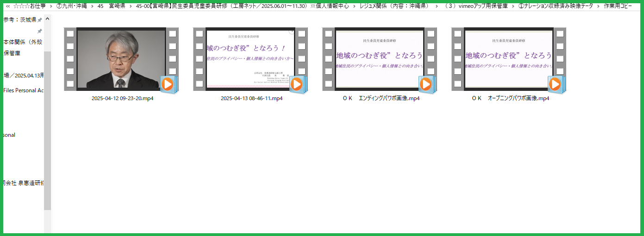Image resolution: width=644 pixels, height=236 pixels.
Task: Open the 2025-04-13 08-46-11.mp4 video thumbnail
Action: [x=250, y=60]
